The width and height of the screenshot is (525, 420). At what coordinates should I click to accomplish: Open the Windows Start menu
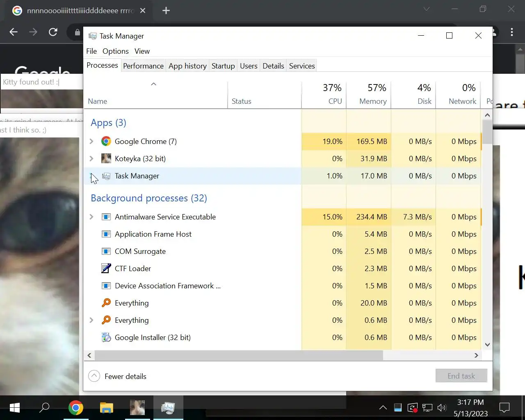(x=14, y=408)
